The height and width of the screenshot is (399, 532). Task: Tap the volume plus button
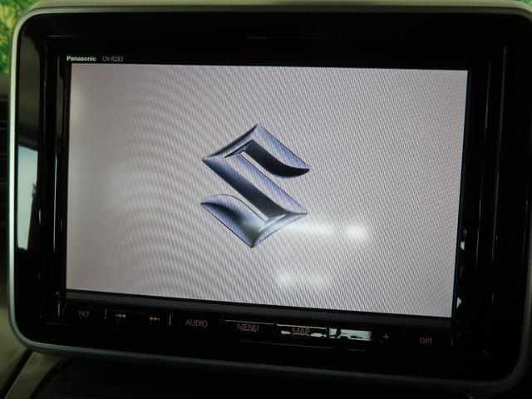(386, 337)
